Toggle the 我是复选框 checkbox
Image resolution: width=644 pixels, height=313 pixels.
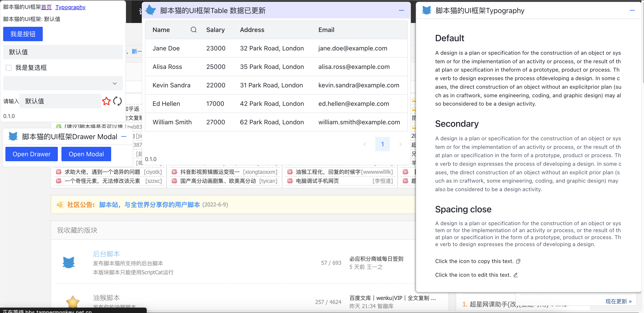[x=9, y=68]
